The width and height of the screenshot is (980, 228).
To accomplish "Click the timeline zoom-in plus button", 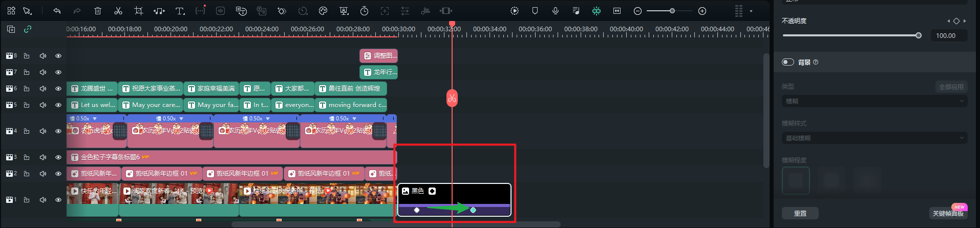I will [x=702, y=11].
